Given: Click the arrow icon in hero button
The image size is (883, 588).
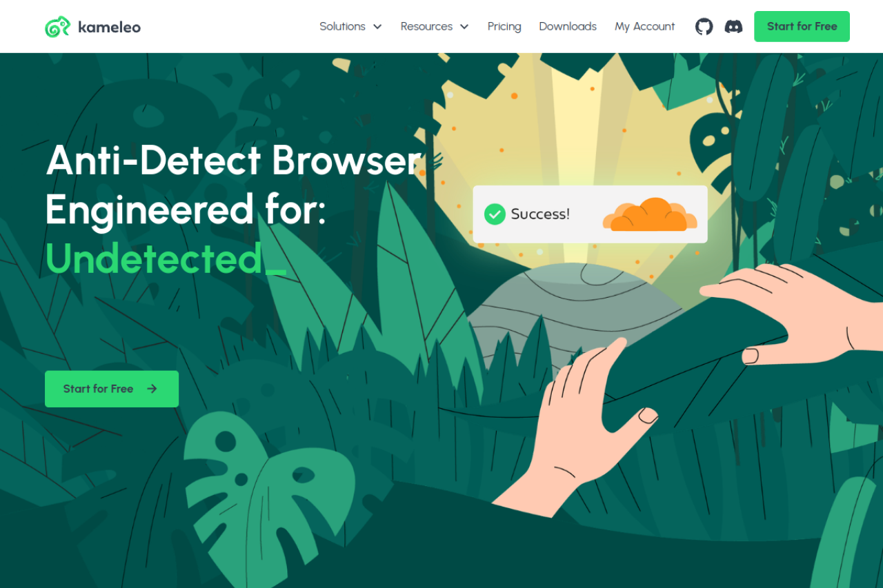Looking at the screenshot, I should tap(152, 389).
